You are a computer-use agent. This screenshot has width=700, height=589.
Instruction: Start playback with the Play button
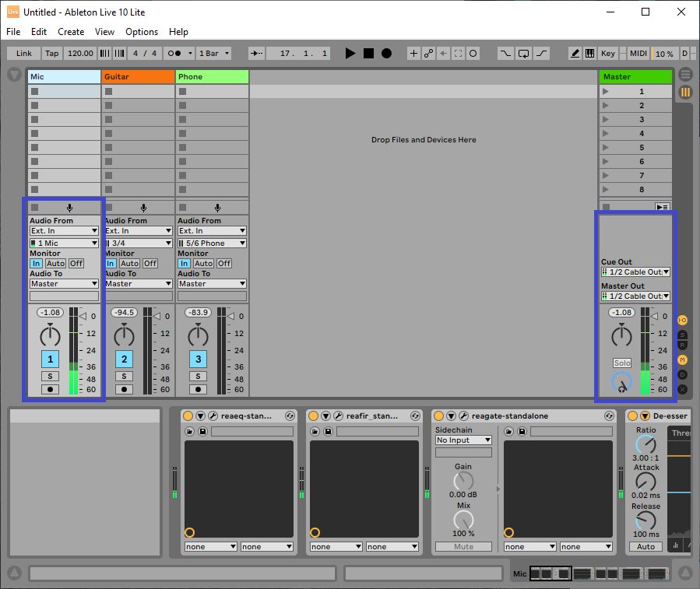pos(350,54)
